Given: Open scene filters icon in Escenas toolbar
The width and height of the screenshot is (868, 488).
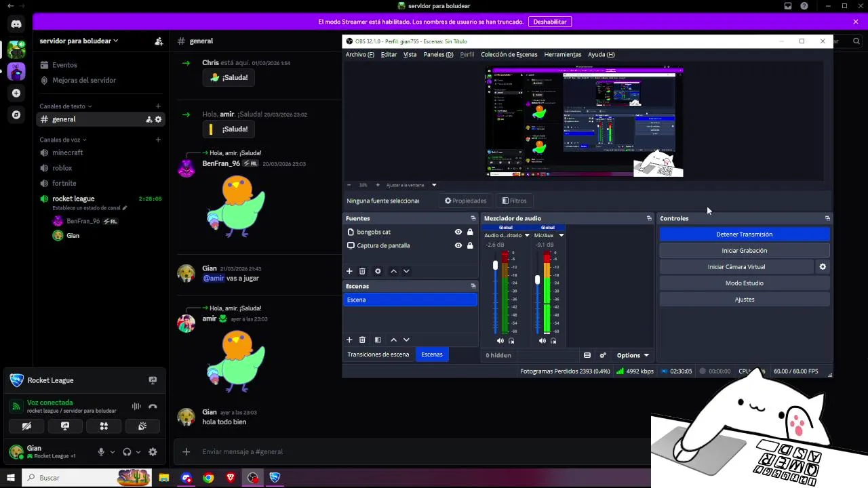Looking at the screenshot, I should tap(378, 340).
